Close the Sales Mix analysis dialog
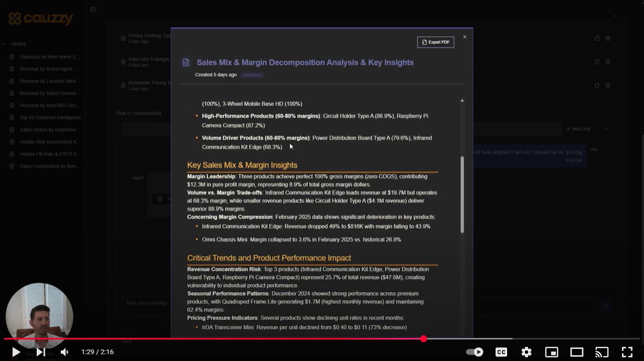This screenshot has height=361, width=644. pyautogui.click(x=465, y=37)
